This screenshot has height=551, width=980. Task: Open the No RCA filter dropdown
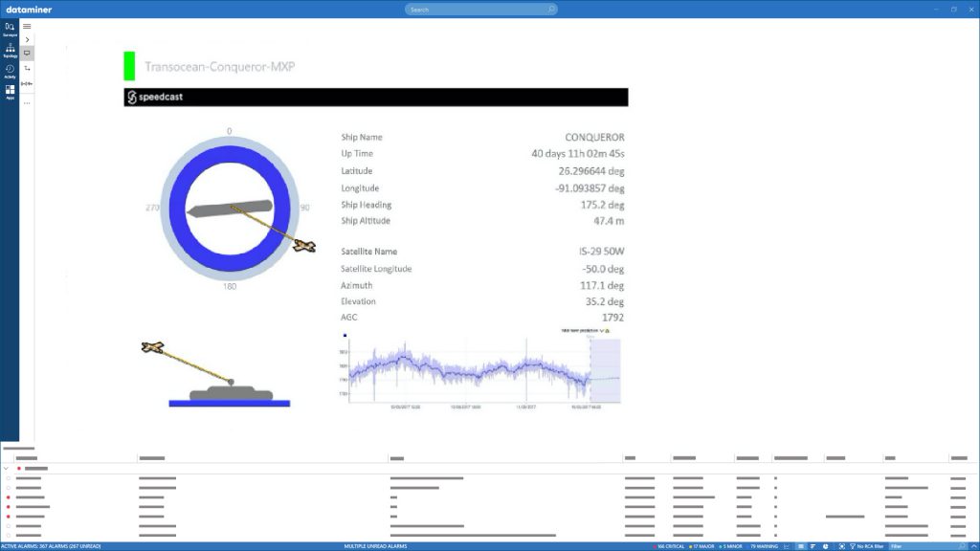click(x=867, y=546)
